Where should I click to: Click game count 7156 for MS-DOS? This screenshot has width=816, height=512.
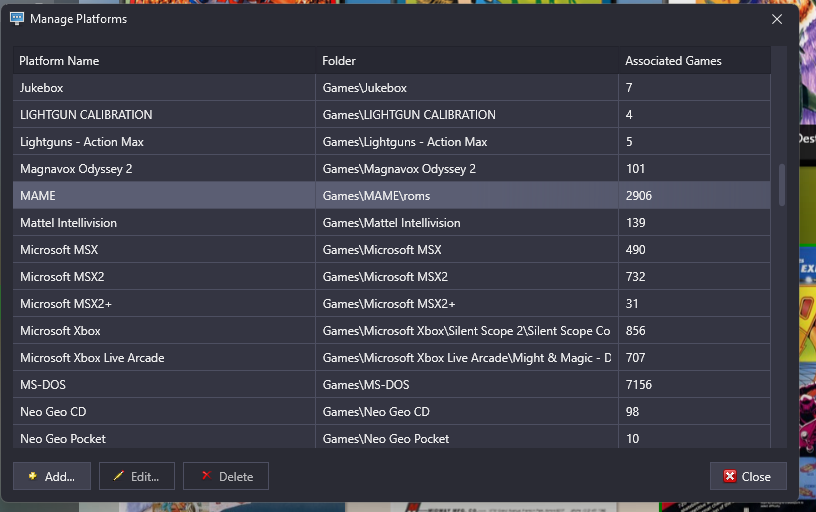click(639, 385)
